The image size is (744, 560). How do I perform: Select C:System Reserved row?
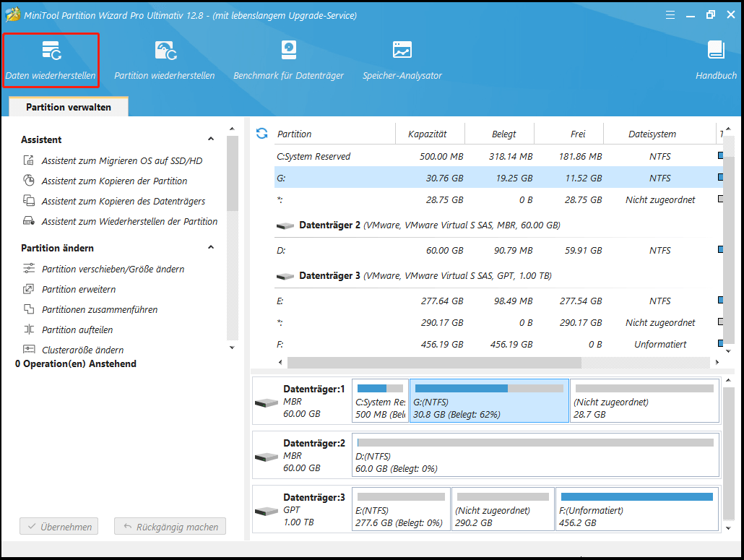point(498,156)
